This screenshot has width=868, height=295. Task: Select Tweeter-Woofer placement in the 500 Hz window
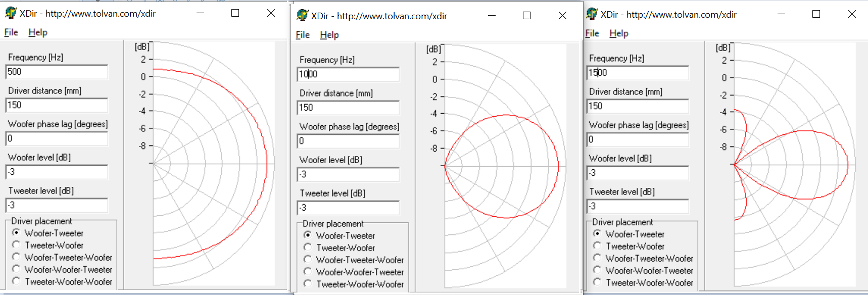(x=48, y=245)
